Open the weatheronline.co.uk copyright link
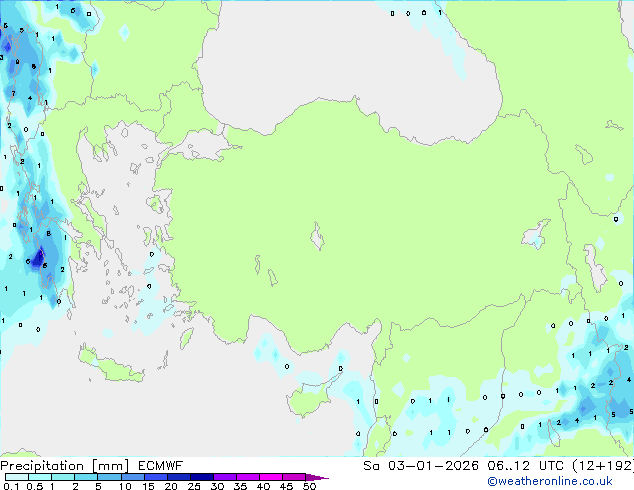 [550, 481]
